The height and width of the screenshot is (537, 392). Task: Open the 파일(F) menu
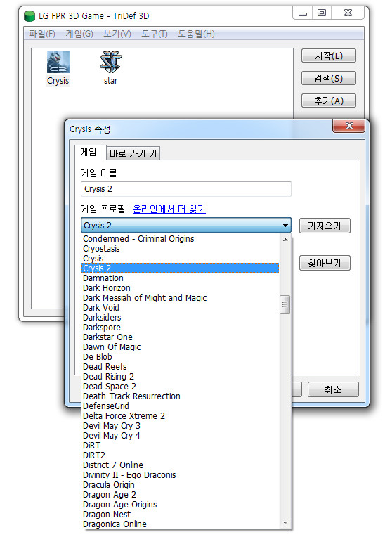click(x=41, y=34)
